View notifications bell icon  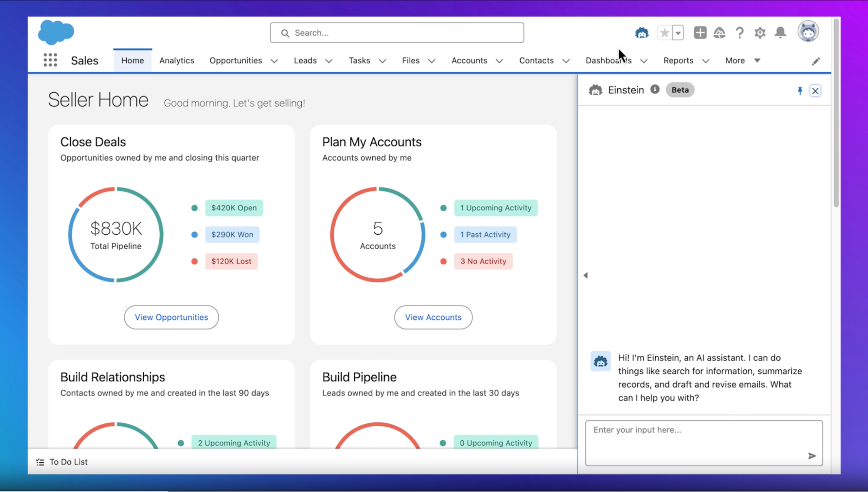780,33
